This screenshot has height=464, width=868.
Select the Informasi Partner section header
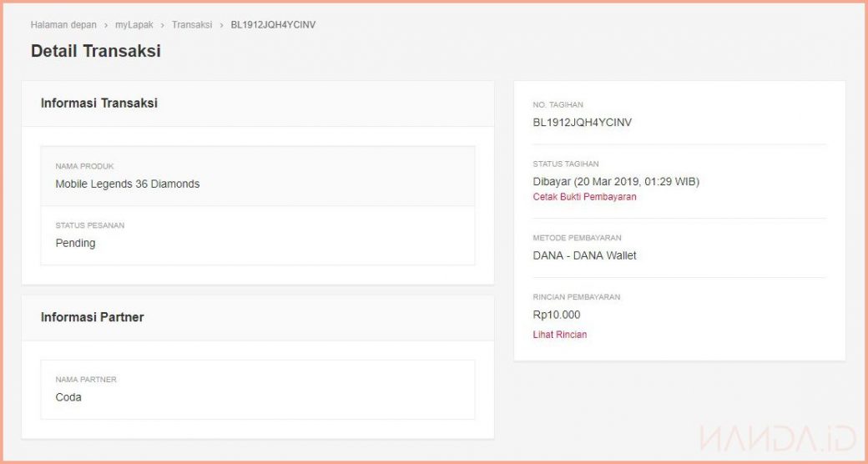[92, 317]
